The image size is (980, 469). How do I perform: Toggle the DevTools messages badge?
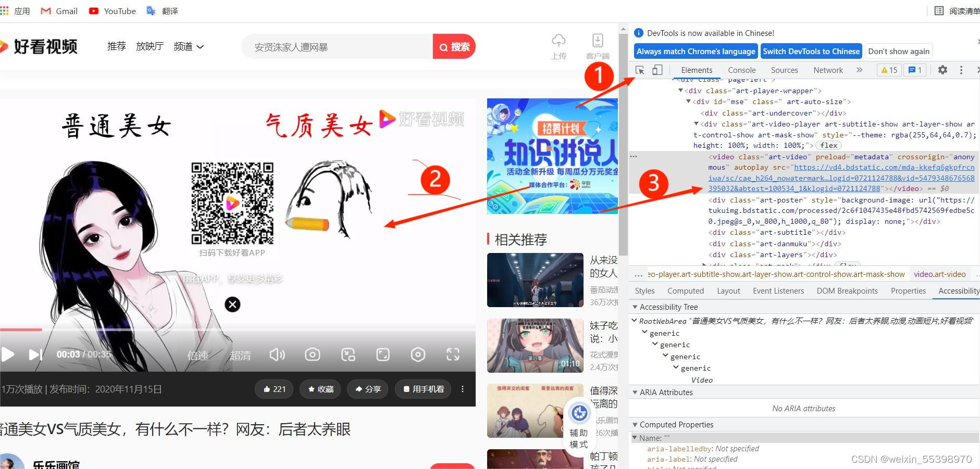pos(915,70)
